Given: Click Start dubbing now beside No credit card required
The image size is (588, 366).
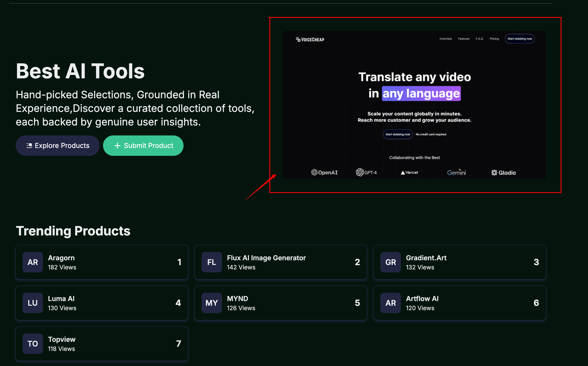Looking at the screenshot, I should click(398, 134).
